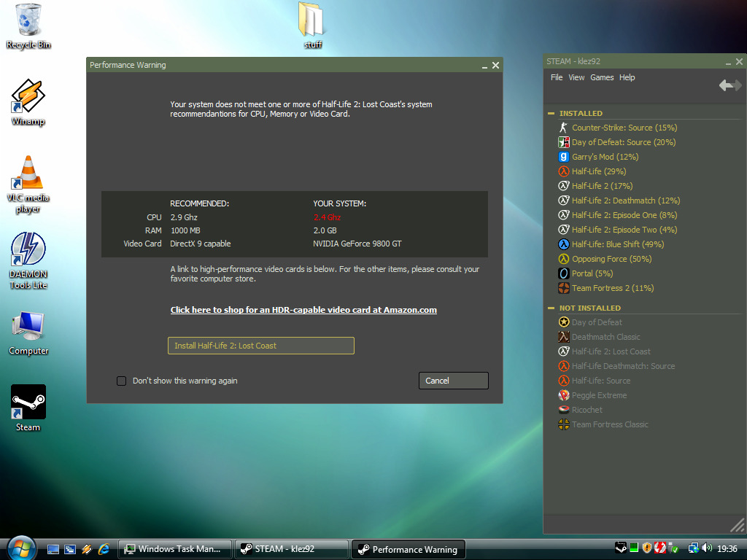Switch to Windows Task Manager taskbar item
This screenshot has width=747, height=560.
point(175,549)
